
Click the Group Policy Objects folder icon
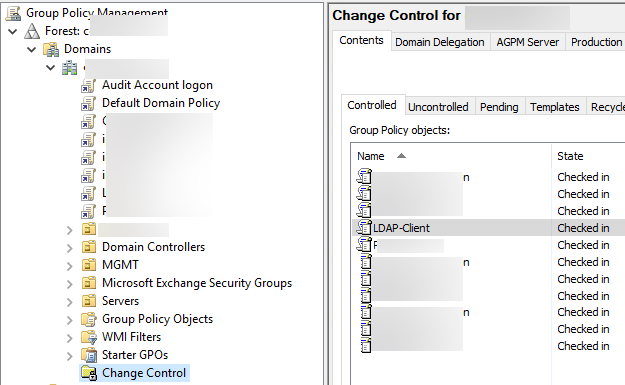pos(89,319)
